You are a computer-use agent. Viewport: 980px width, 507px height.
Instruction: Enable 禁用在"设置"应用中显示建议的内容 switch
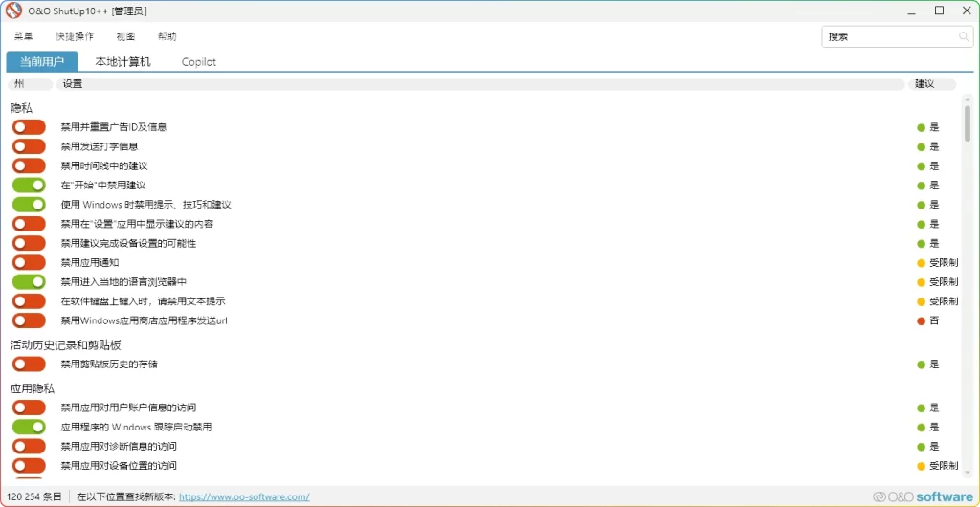click(29, 224)
